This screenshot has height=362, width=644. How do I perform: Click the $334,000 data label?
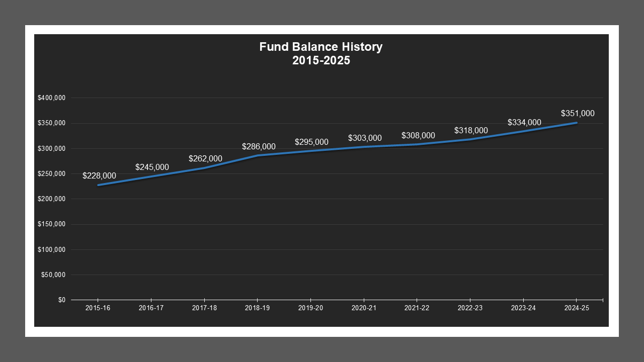[524, 122]
